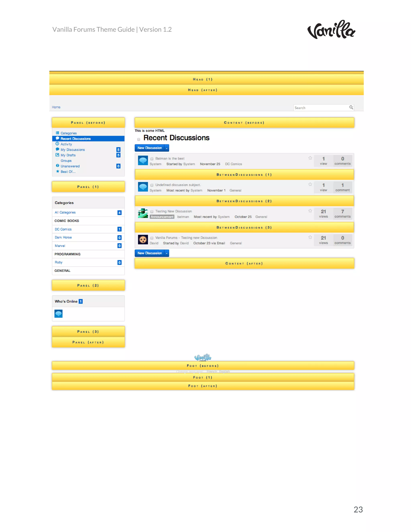Image resolution: width=411 pixels, height=532 pixels.
Task: Open dropdown arrow on top New Discussion button
Action: click(167, 148)
